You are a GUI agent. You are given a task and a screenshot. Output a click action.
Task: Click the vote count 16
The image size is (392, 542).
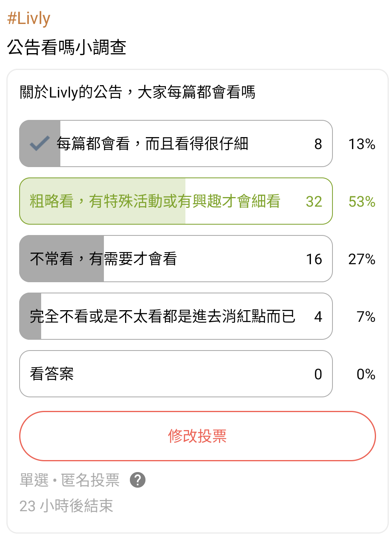click(314, 259)
